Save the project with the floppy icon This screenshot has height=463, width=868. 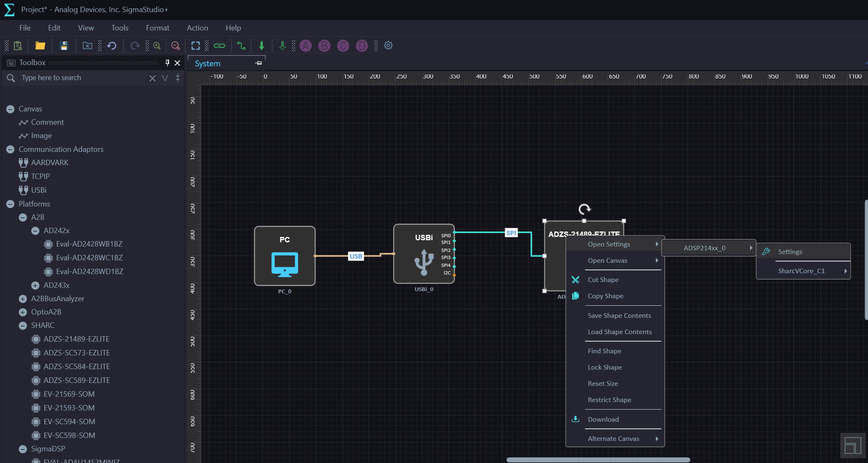(x=64, y=45)
